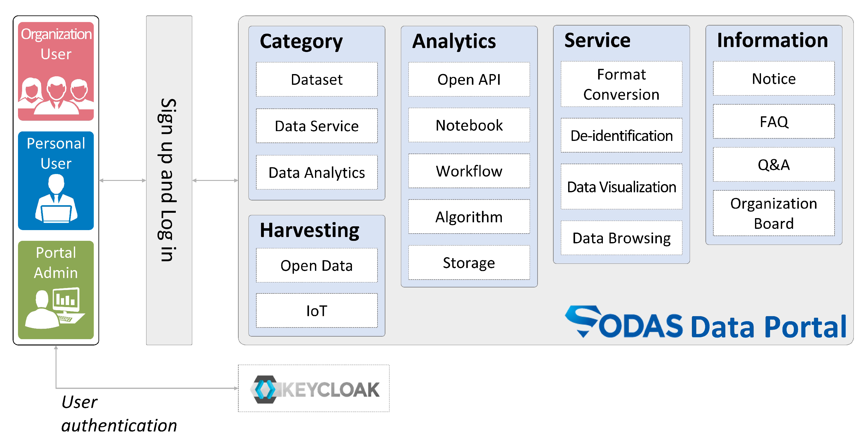Select the FAQ information item

pyautogui.click(x=773, y=122)
